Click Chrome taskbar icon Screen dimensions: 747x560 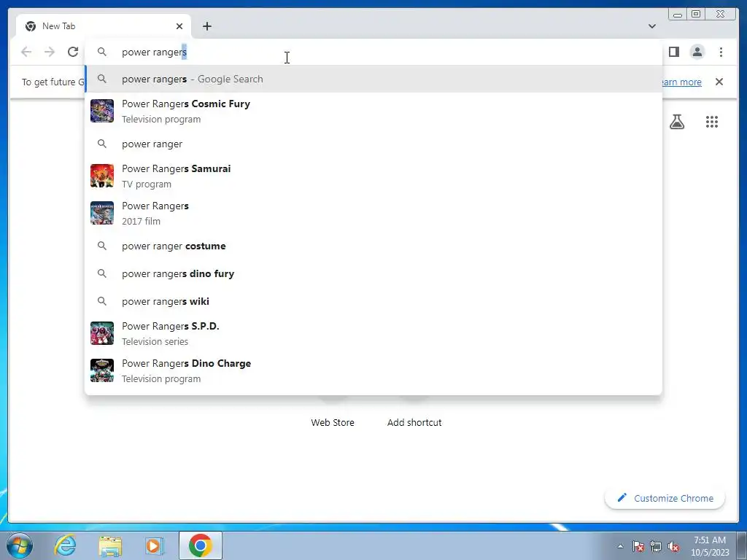coord(201,545)
